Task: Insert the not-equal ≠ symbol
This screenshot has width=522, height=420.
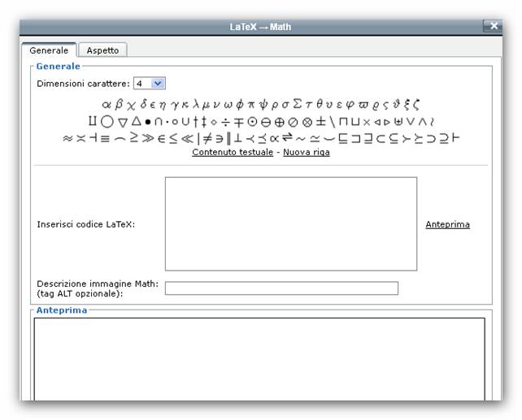Action: pos(207,138)
